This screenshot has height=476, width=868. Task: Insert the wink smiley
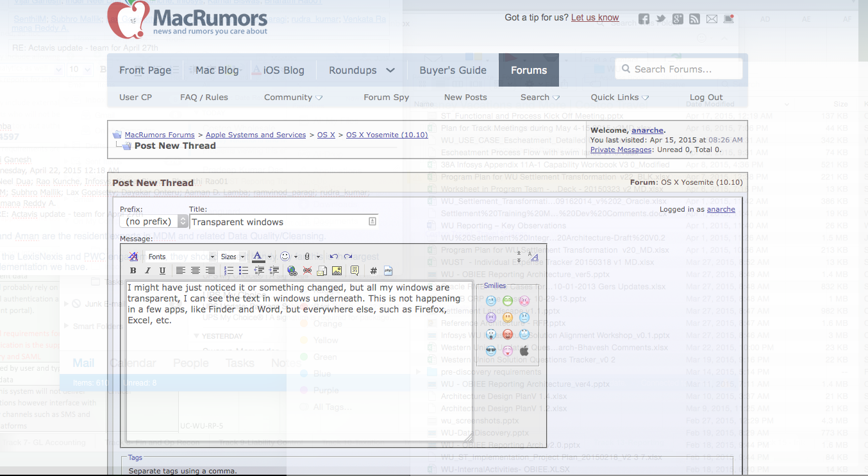click(x=491, y=301)
